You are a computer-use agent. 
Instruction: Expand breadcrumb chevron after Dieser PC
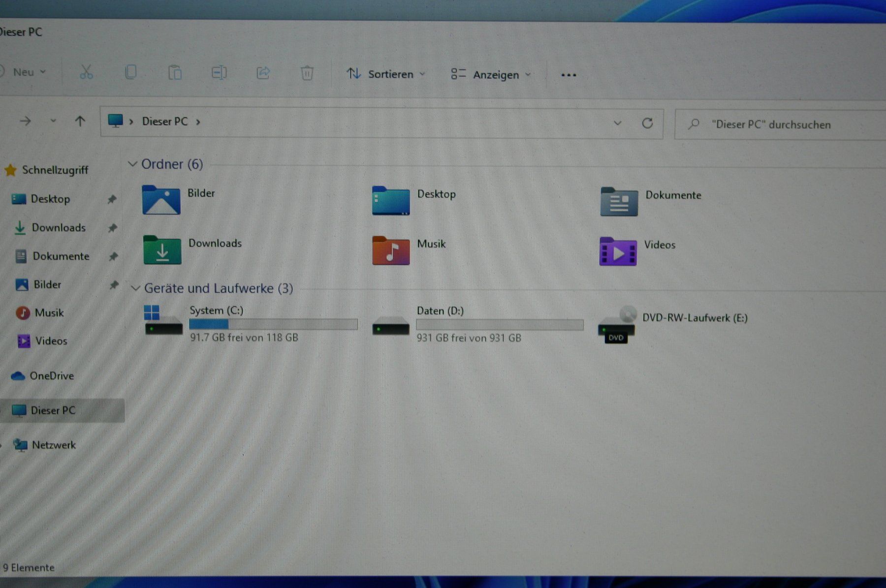click(x=198, y=122)
